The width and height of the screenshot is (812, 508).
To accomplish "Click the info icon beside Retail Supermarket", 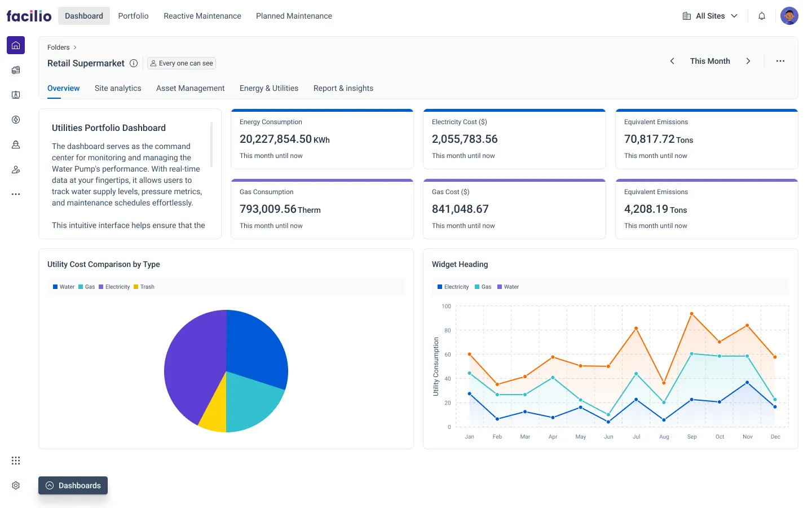I will pyautogui.click(x=134, y=63).
